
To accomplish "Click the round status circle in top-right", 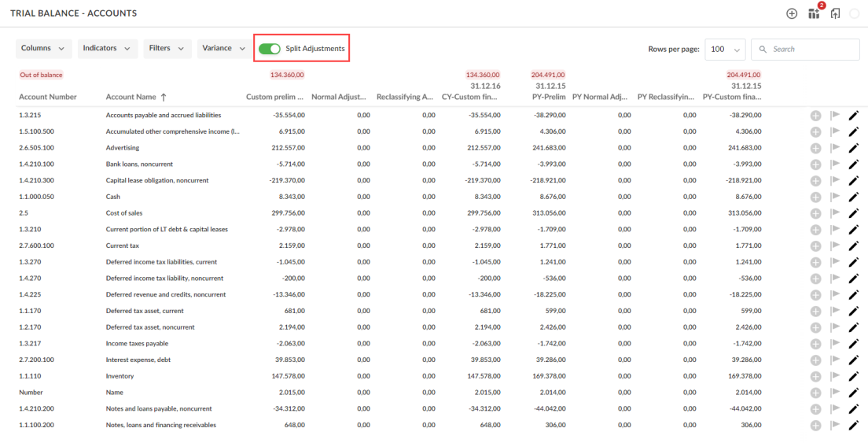I will (x=855, y=13).
